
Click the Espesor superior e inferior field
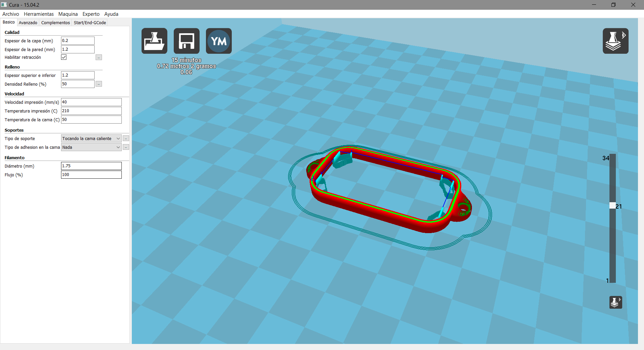click(x=78, y=75)
